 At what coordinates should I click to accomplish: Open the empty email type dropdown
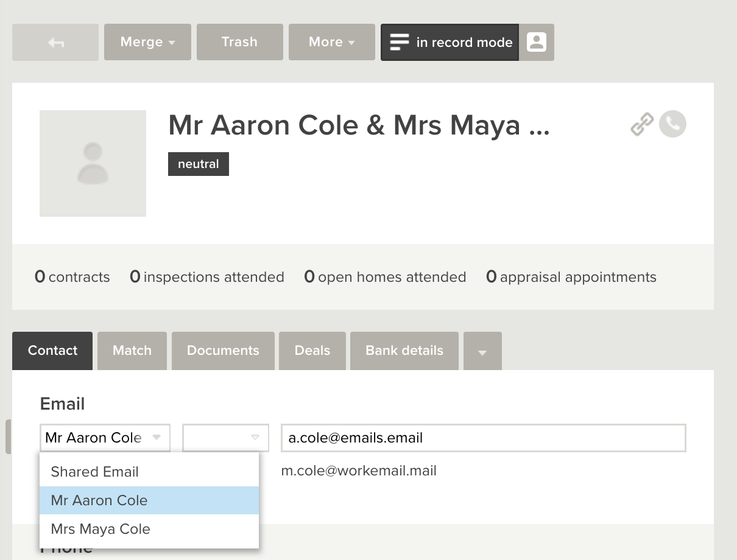226,438
